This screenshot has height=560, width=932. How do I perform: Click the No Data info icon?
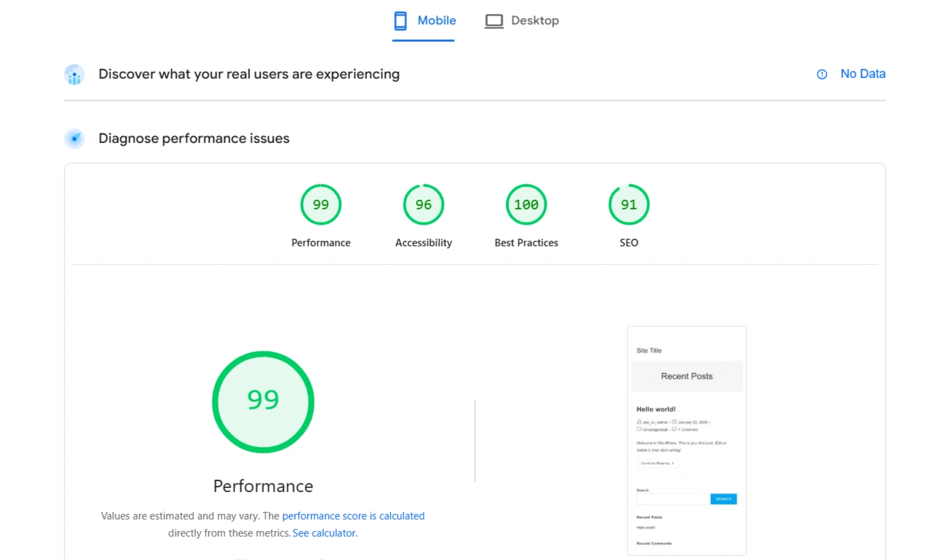click(822, 74)
